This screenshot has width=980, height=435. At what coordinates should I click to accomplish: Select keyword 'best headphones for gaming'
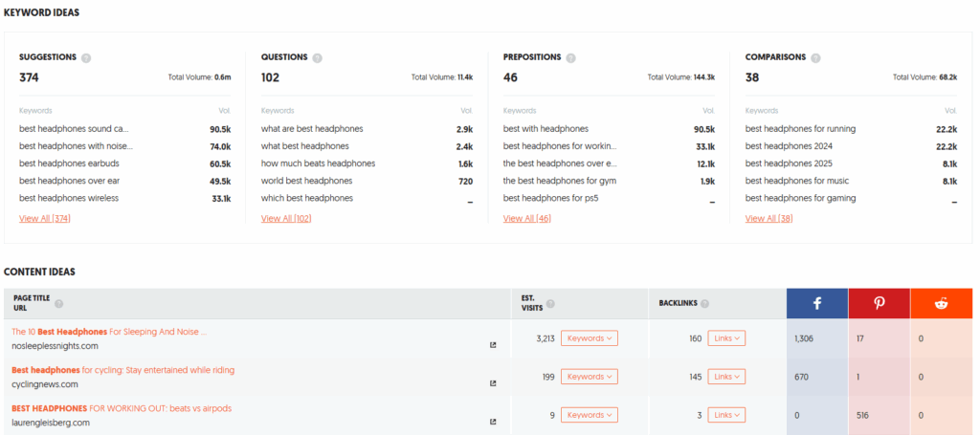(x=801, y=198)
